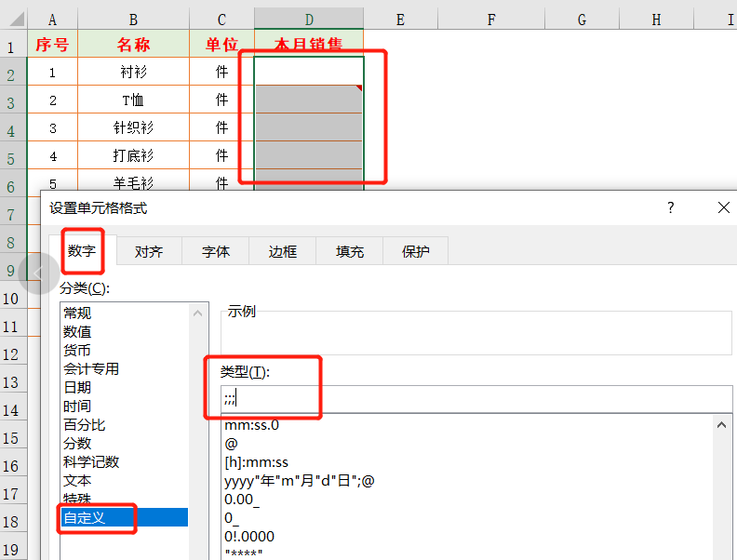Image resolution: width=737 pixels, height=560 pixels.
Task: Open the 边框 tab
Action: tap(283, 252)
